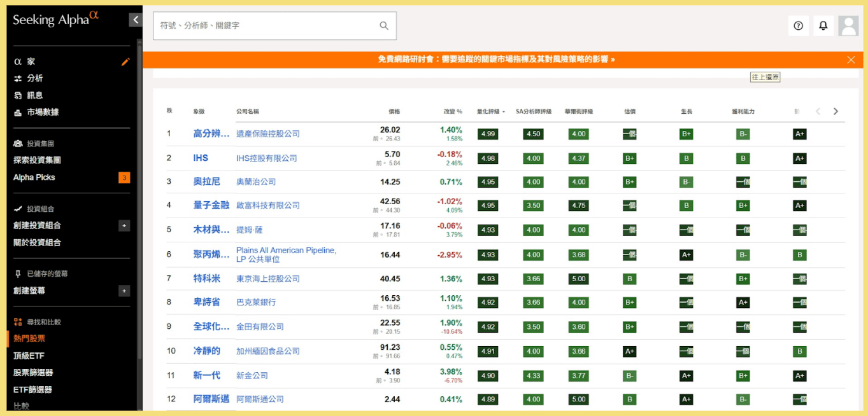This screenshot has width=868, height=416.
Task: Click the right chevron to reveal more columns
Action: coord(836,110)
